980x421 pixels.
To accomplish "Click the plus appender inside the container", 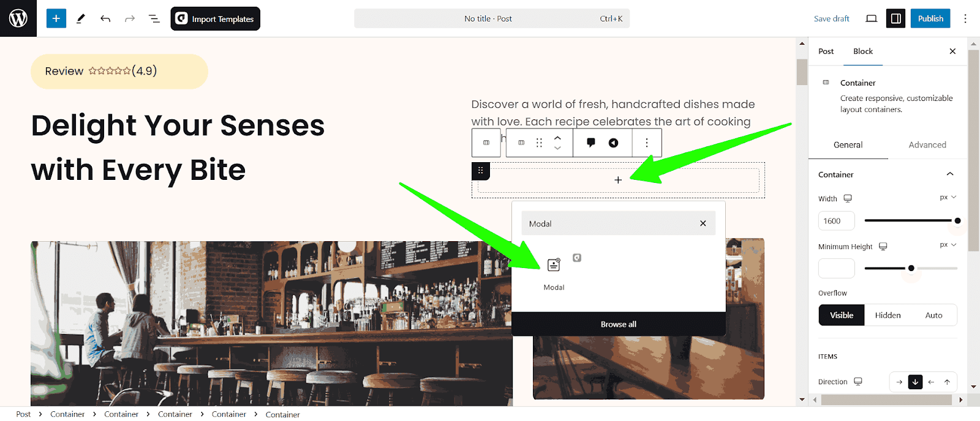I will (618, 180).
